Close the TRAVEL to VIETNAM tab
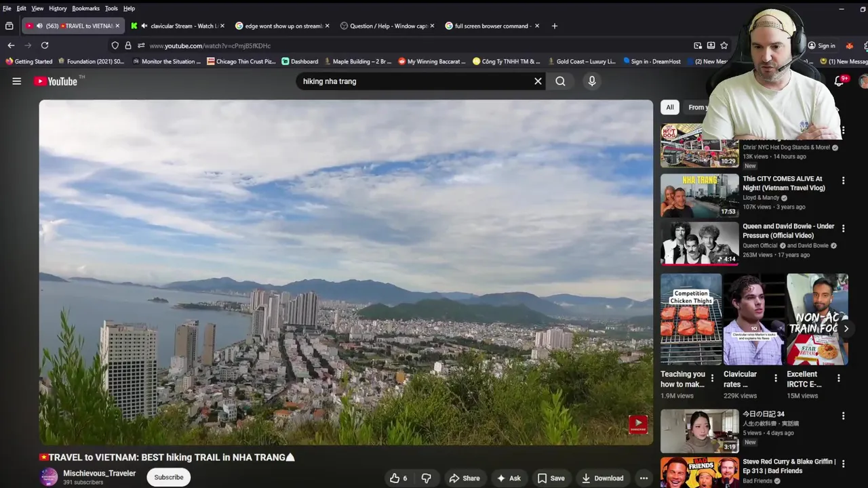Image resolution: width=868 pixels, height=488 pixels. click(x=117, y=26)
